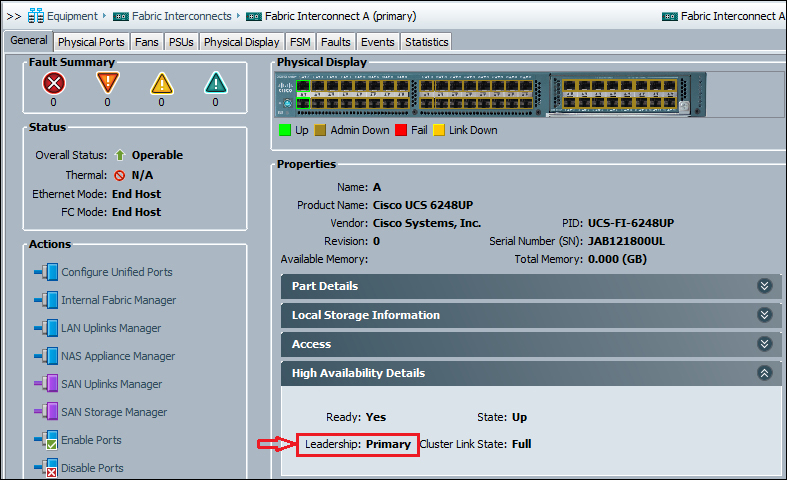Click the Disable Ports link
787x480 pixels.
tap(92, 468)
